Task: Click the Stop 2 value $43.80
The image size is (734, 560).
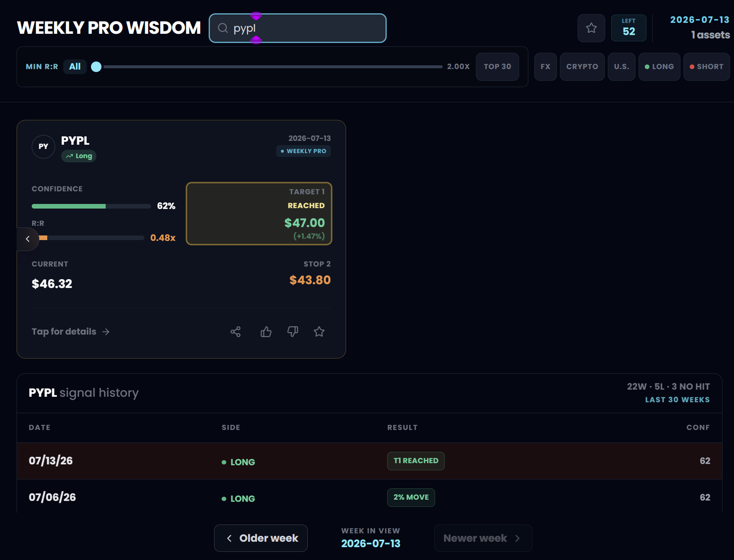Action: 310,280
